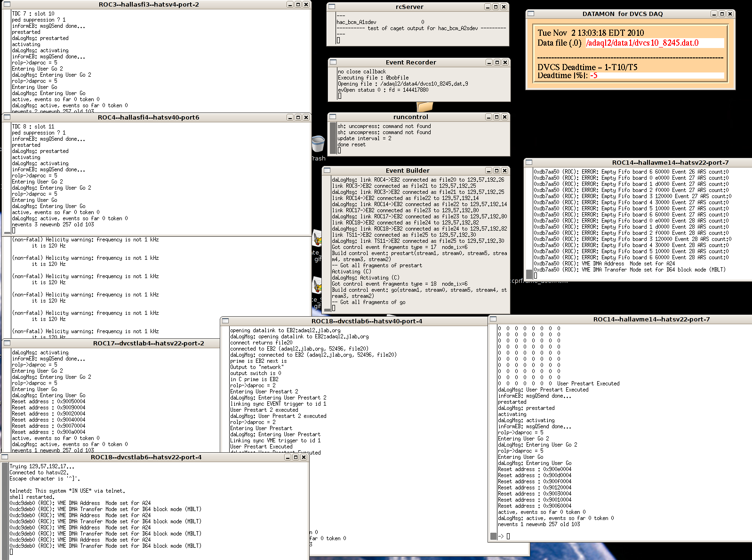Focus the rcServer title bar
Screen dimensions: 752x560
point(409,7)
